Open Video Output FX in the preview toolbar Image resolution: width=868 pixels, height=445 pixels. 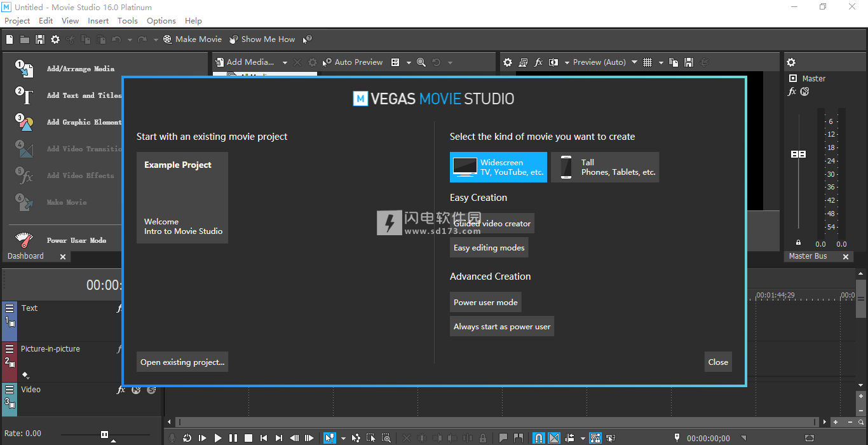coord(538,62)
